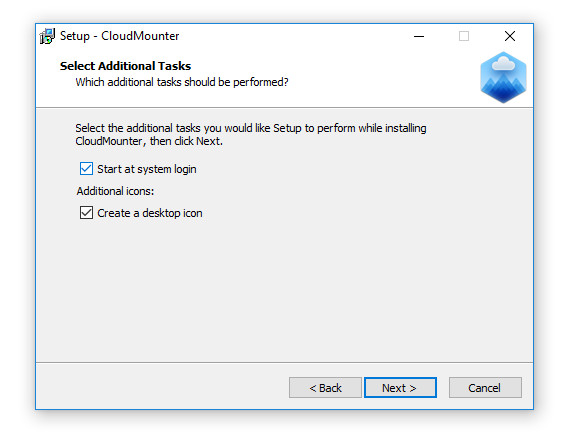Cancel the CloudMounter setup
The height and width of the screenshot is (438, 564).
[485, 388]
